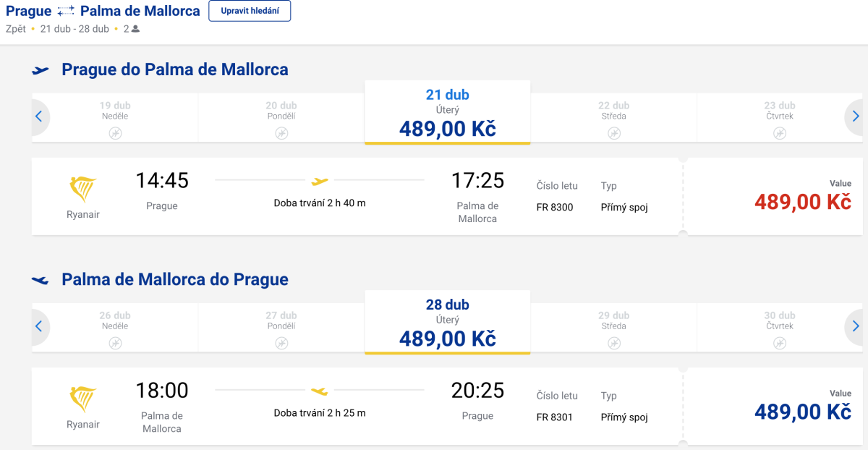Show later return dates with right arrow
The image size is (868, 450).
pos(856,326)
